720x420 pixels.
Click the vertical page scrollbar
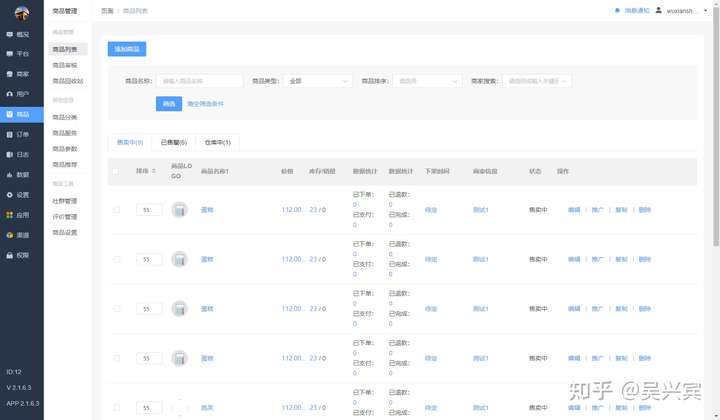pos(716,126)
